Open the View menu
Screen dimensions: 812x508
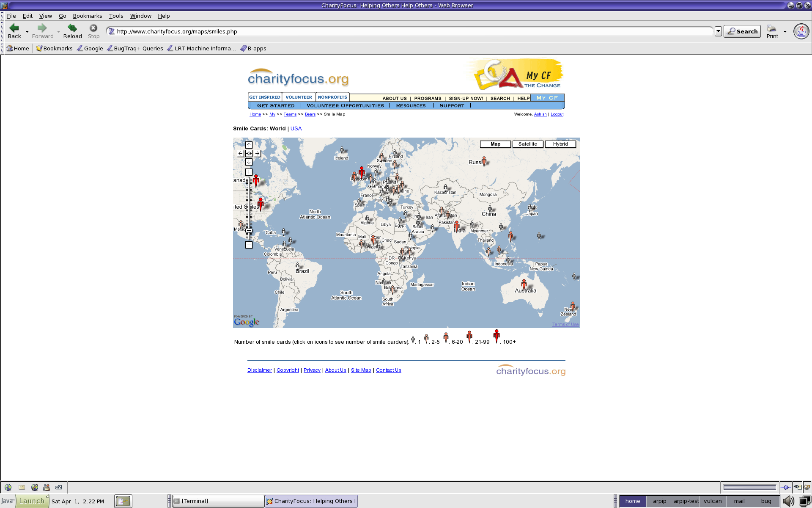(x=45, y=16)
